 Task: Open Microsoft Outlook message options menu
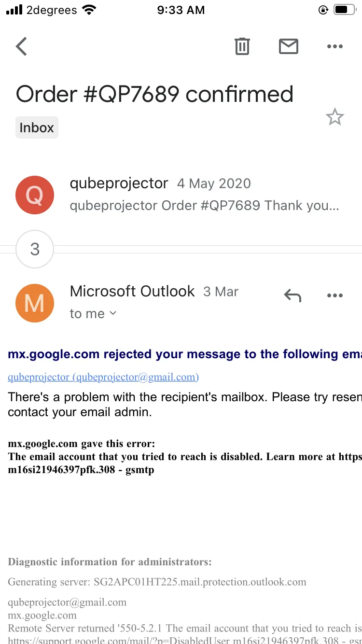(x=334, y=295)
